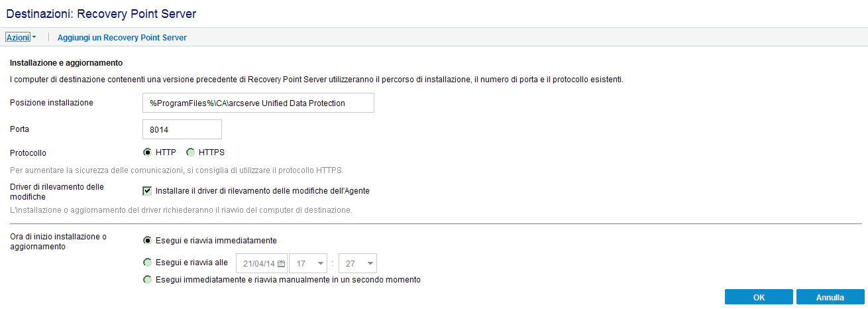The height and width of the screenshot is (309, 868).
Task: Click the minute value 27 in combo box
Action: click(352, 263)
